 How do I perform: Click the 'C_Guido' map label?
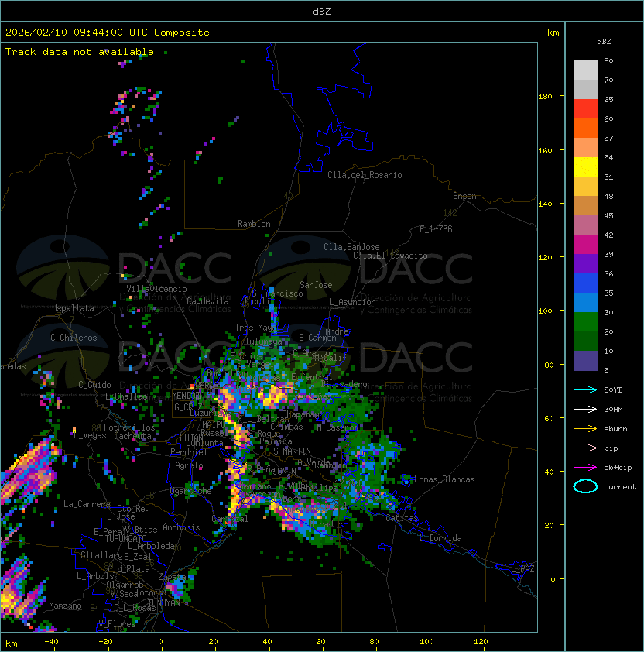(94, 385)
